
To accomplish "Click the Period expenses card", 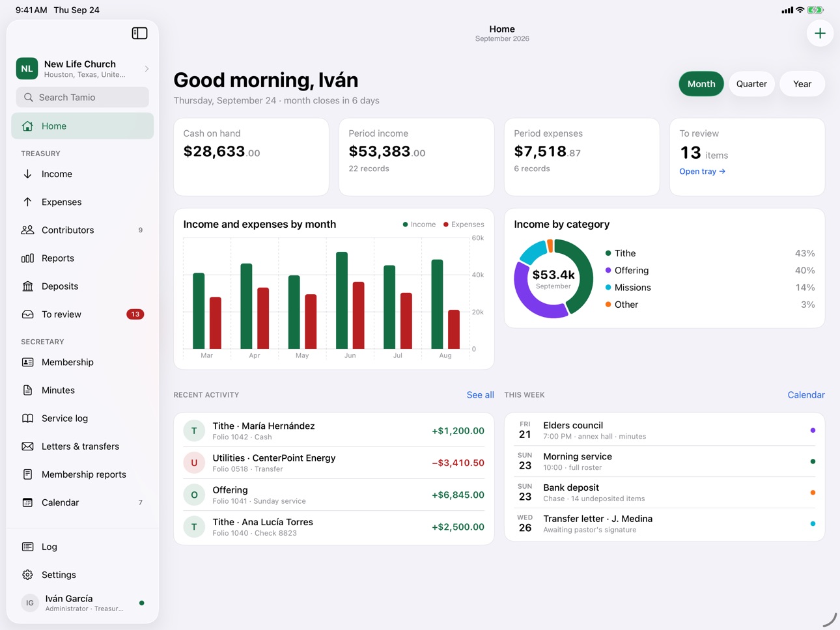I will click(582, 157).
